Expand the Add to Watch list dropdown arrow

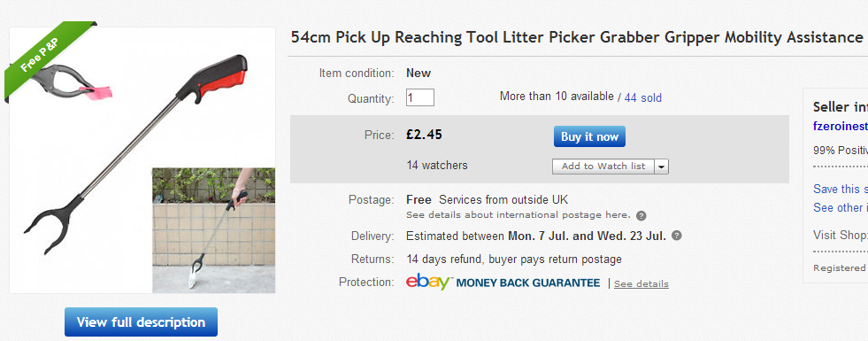pyautogui.click(x=662, y=167)
